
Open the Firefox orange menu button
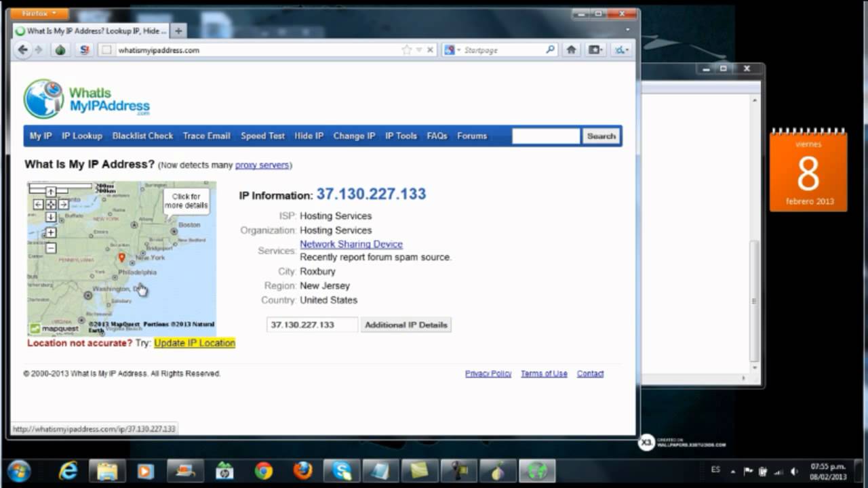(40, 14)
